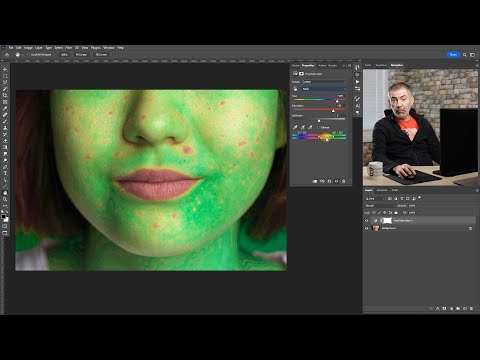Click the eyedropper sample tool in Properties

295,127
